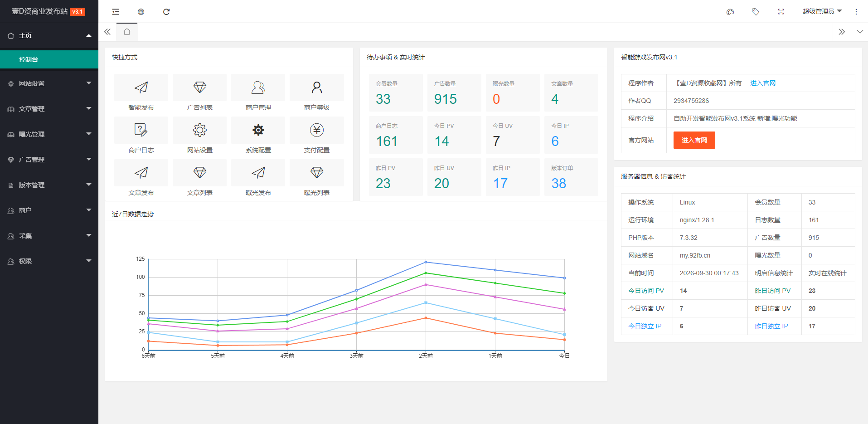
Task: Click the tag note icon in header
Action: coord(756,12)
